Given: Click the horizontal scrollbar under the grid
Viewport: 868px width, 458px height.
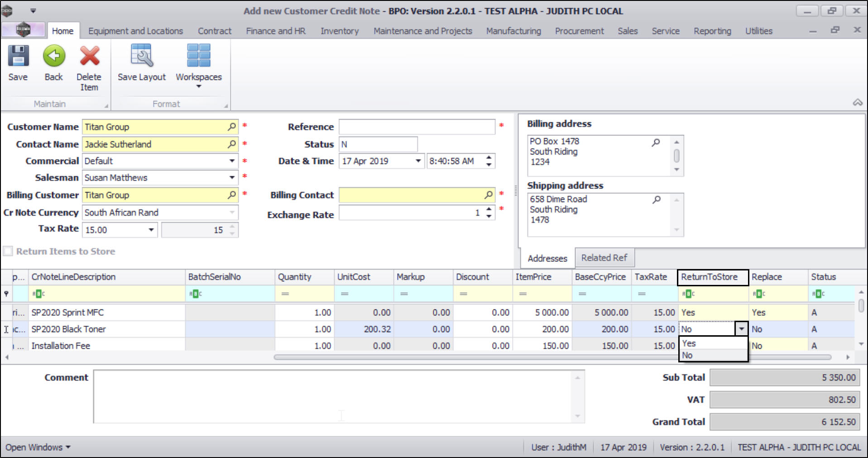Looking at the screenshot, I should 552,357.
